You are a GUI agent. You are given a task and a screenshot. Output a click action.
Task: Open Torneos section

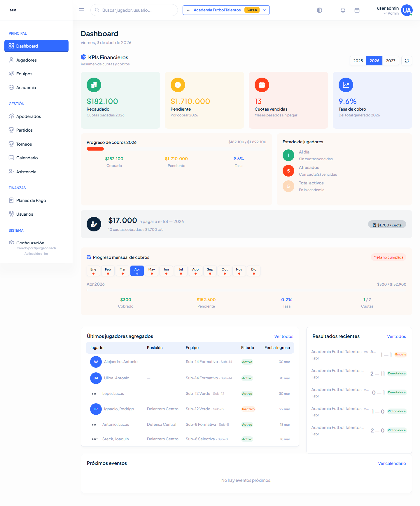[x=36, y=144]
